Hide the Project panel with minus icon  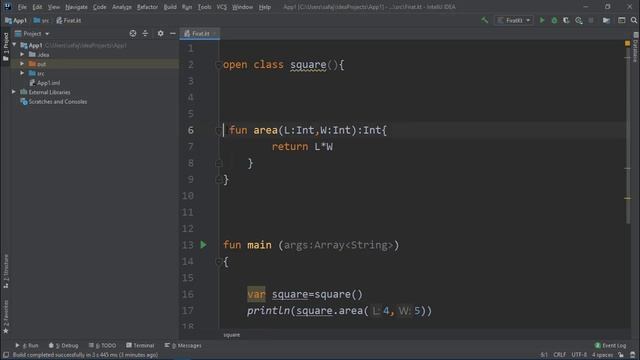click(x=173, y=33)
